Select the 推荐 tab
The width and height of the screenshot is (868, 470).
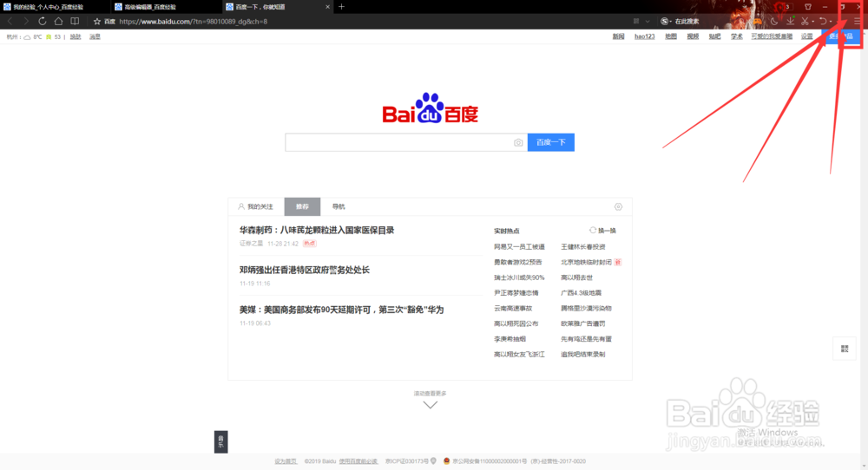pos(302,206)
